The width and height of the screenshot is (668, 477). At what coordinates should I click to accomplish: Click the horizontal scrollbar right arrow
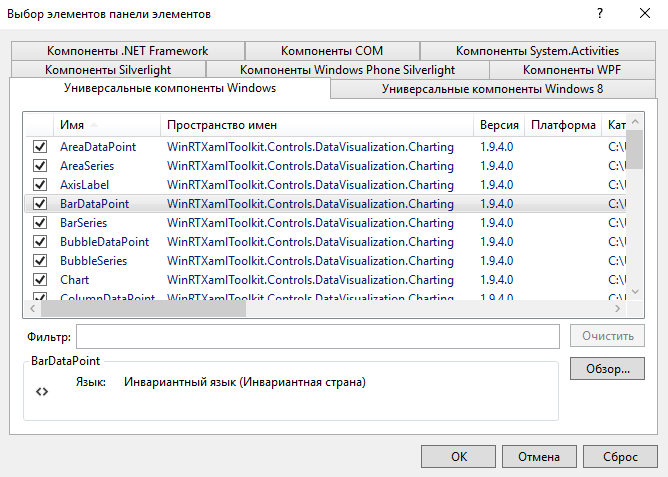coord(618,309)
